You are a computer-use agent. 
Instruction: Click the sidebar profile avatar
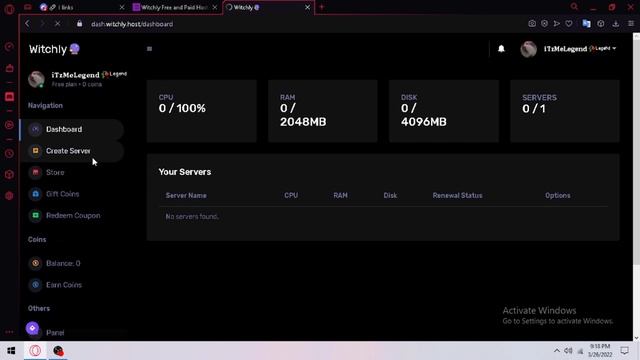[x=36, y=79]
